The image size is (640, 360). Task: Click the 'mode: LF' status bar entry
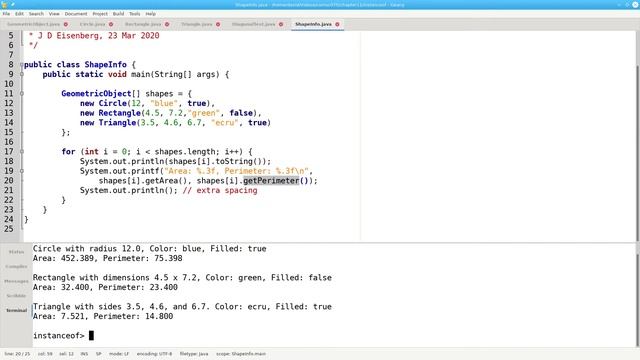119,354
